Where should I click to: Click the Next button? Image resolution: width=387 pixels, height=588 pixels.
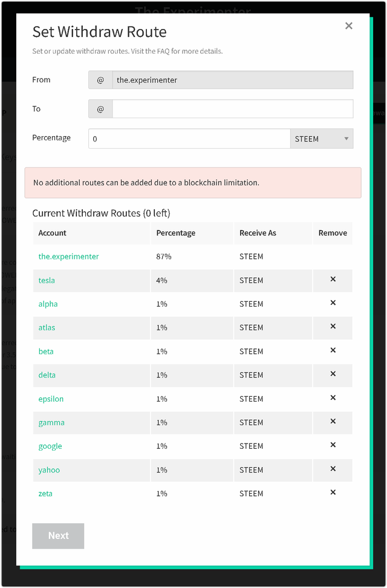pyautogui.click(x=58, y=536)
